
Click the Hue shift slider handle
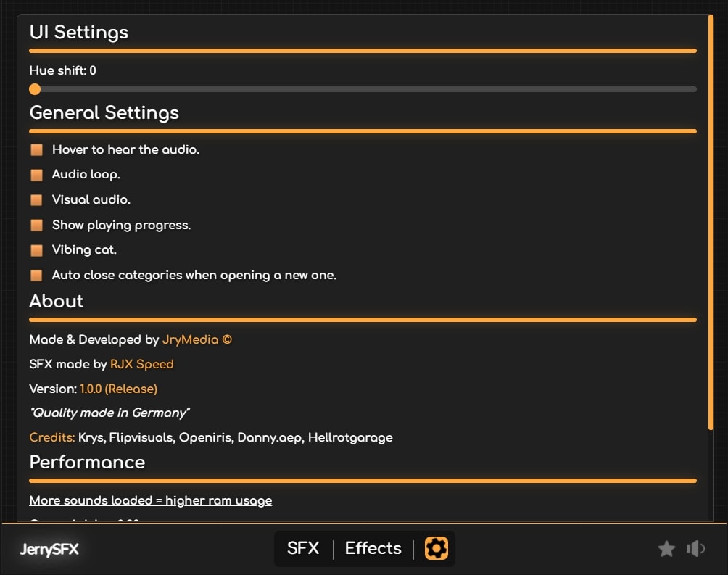(35, 89)
